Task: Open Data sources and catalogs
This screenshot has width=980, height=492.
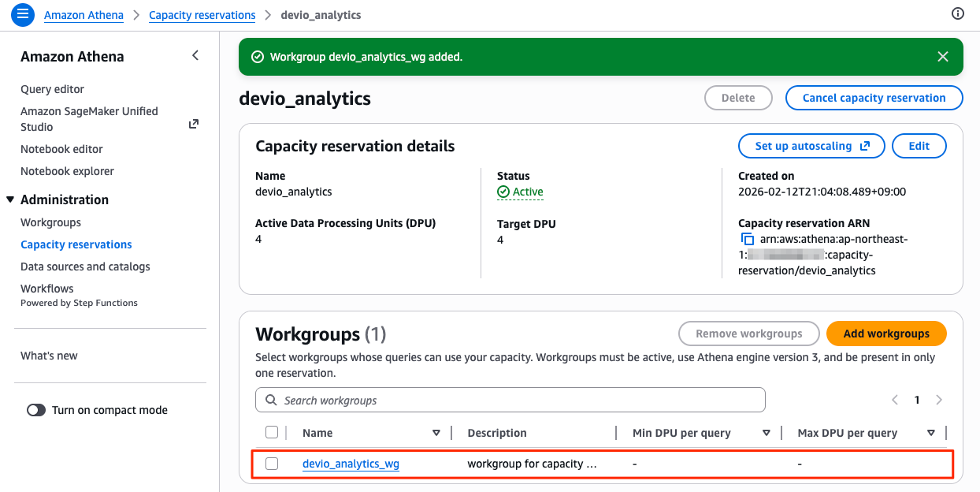Action: point(85,266)
